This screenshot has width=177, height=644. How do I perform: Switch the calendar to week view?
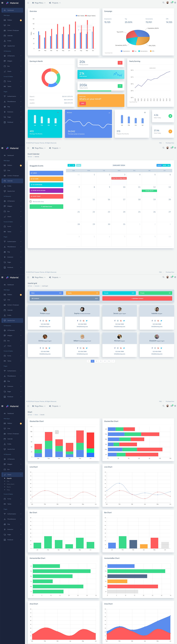(x=164, y=165)
